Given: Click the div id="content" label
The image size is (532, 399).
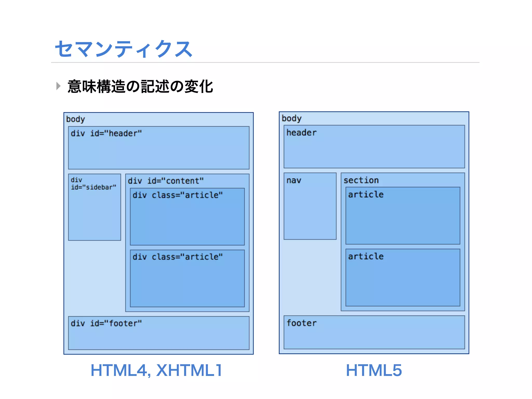Looking at the screenshot, I should 166,181.
